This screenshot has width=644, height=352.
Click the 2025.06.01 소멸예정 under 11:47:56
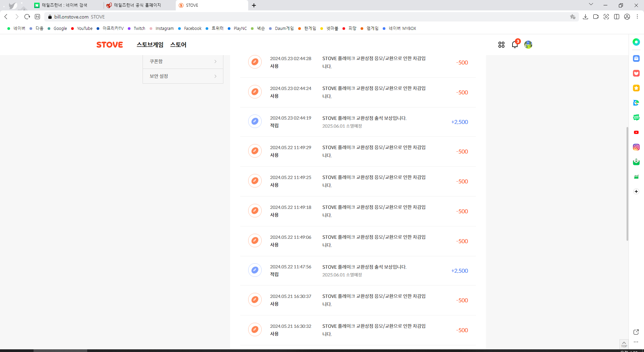point(342,275)
